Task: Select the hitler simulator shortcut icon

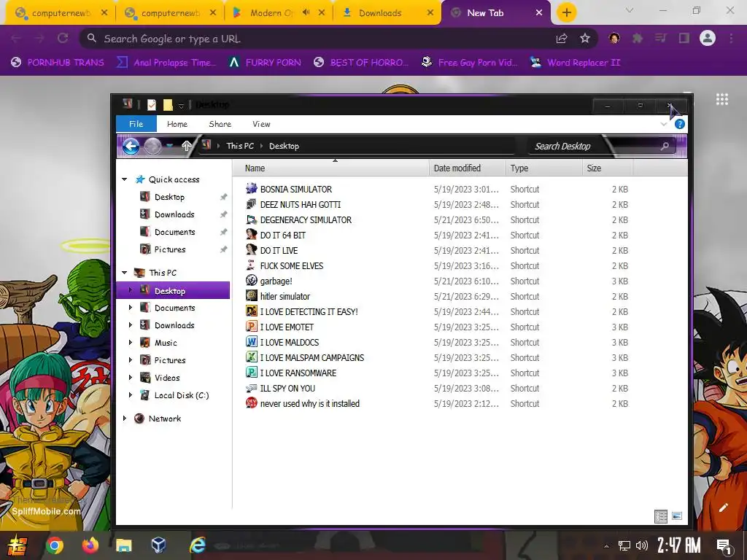Action: [x=252, y=296]
